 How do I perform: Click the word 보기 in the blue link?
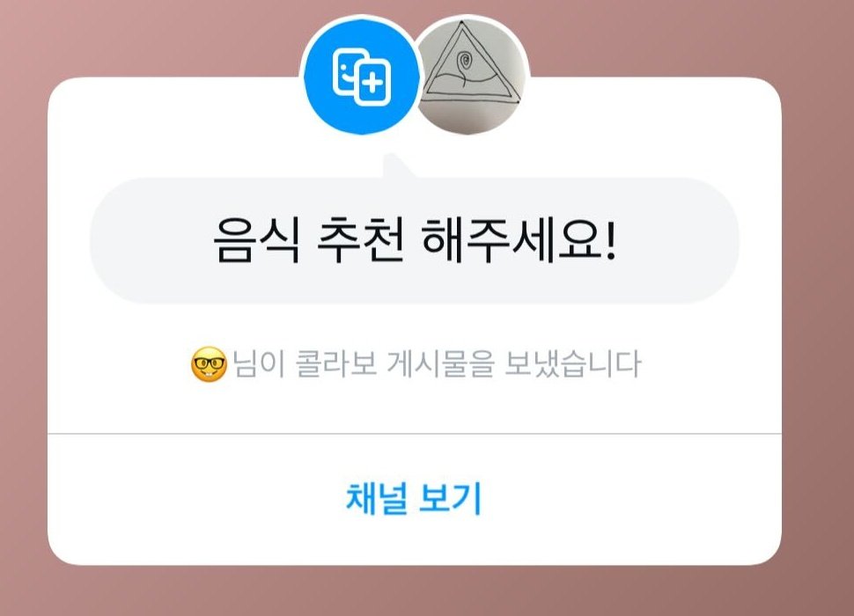click(x=451, y=497)
